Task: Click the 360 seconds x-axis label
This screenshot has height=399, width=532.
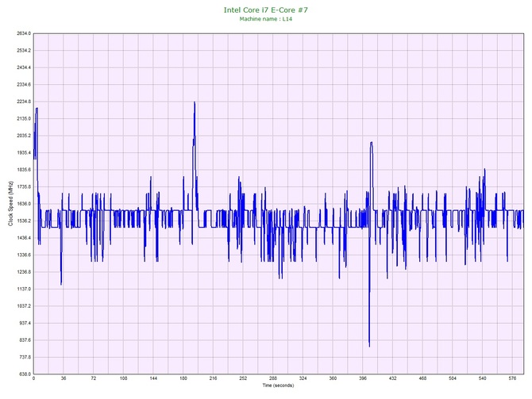Action: tap(333, 378)
